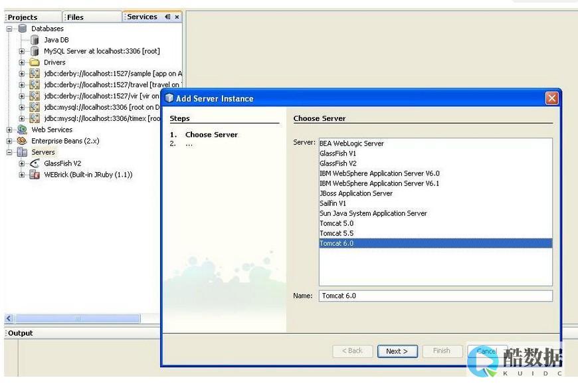This screenshot has height=392, width=578.
Task: Click the derby vir connection icon
Action: (35, 96)
